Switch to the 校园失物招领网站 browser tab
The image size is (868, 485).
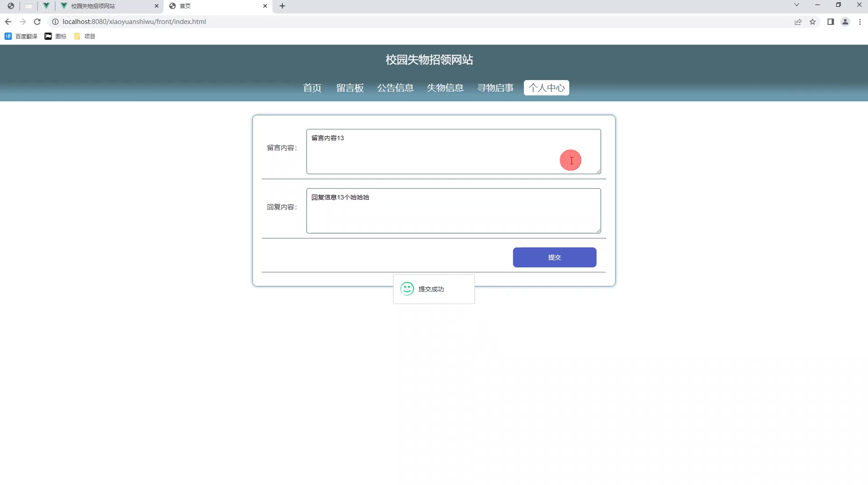pyautogui.click(x=109, y=6)
